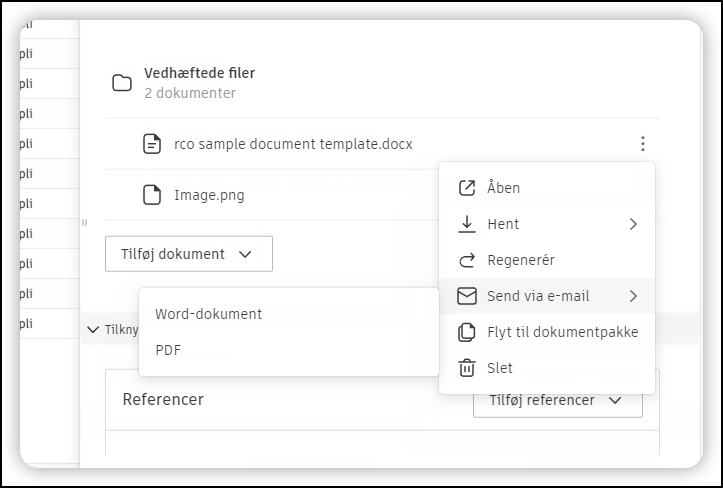
Task: Click the Send via e-mail envelope icon
Action: [466, 296]
